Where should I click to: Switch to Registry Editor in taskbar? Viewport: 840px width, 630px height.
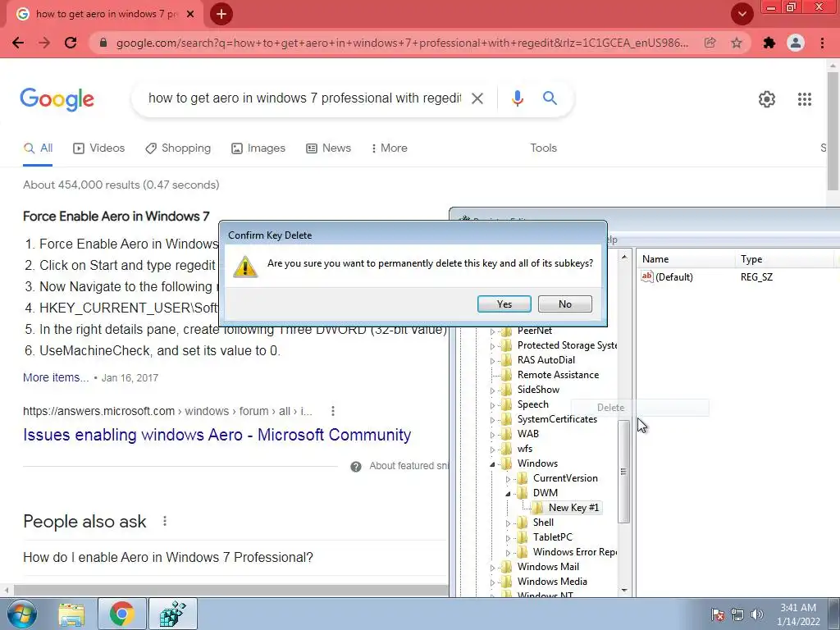173,614
